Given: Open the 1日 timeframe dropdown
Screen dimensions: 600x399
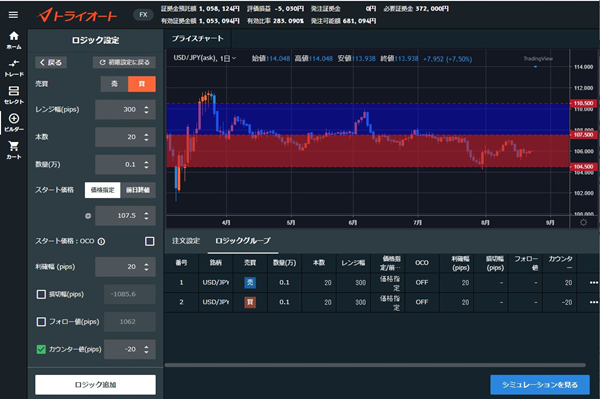Looking at the screenshot, I should [228, 59].
